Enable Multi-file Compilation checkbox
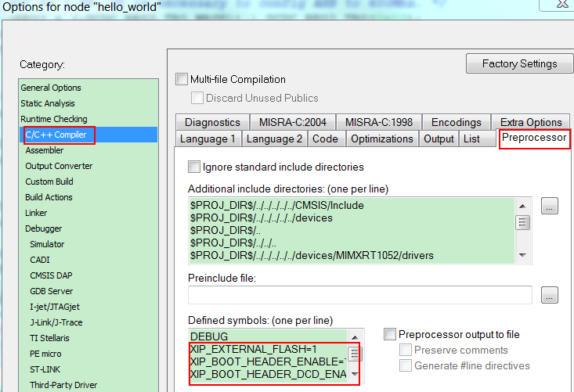 tap(182, 79)
